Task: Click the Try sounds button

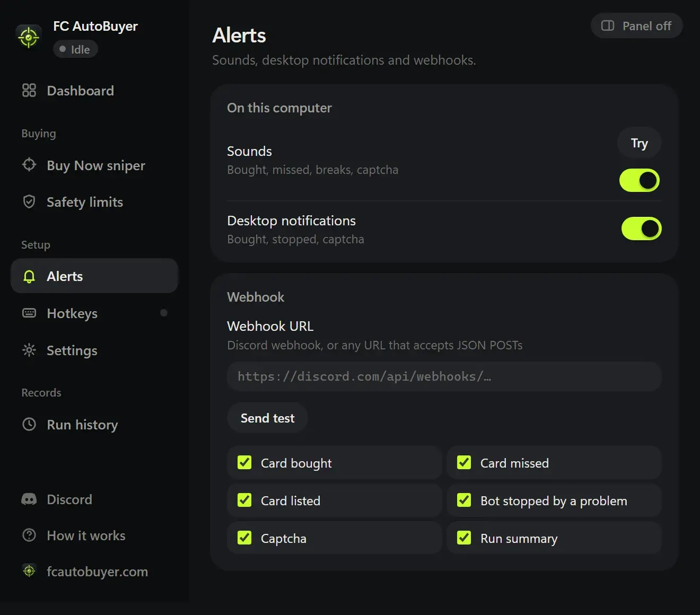Action: pyautogui.click(x=640, y=143)
